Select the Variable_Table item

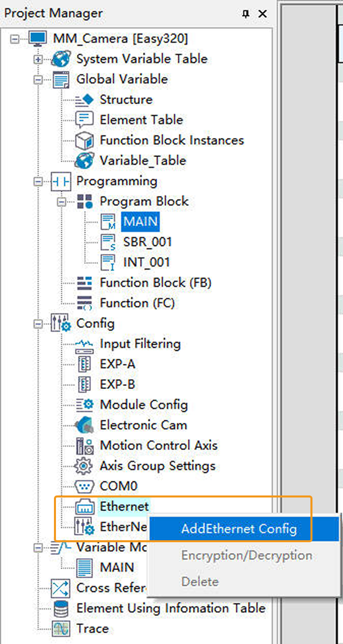pos(142,161)
